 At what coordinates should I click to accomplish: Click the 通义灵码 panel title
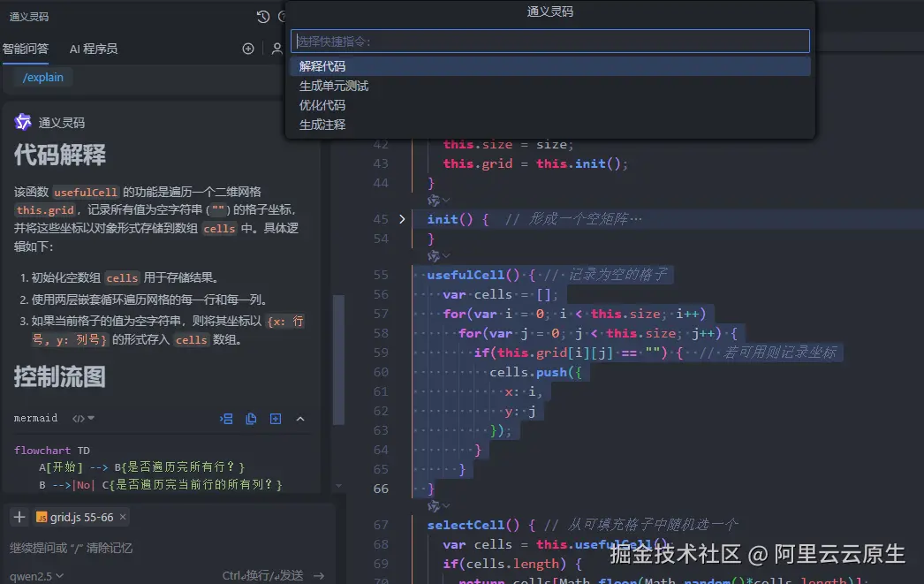point(29,17)
